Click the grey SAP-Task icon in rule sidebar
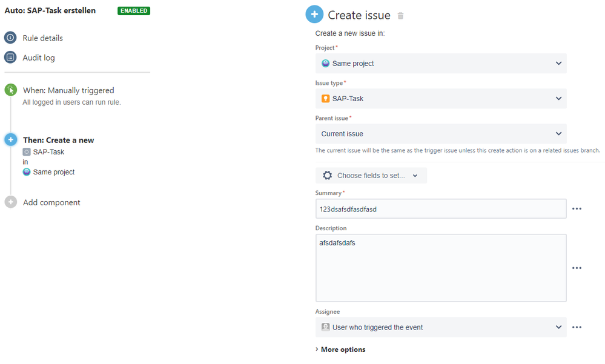The image size is (605, 364). pyautogui.click(x=27, y=151)
